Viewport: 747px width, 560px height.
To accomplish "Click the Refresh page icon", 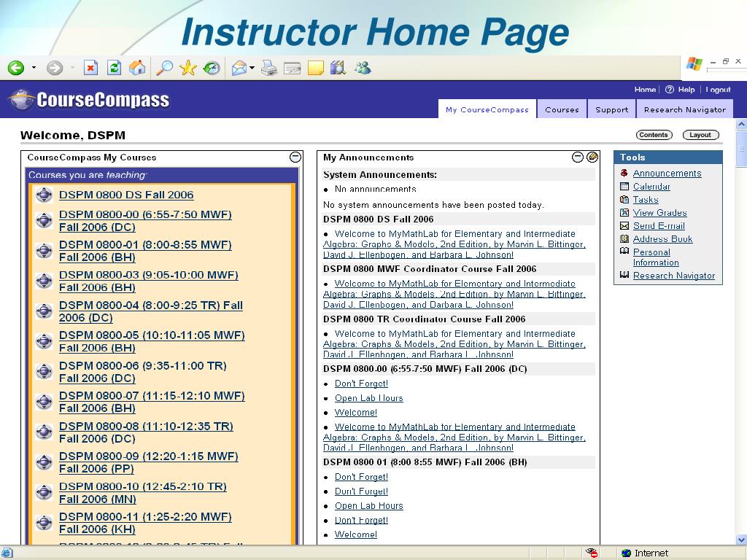I will 114,68.
